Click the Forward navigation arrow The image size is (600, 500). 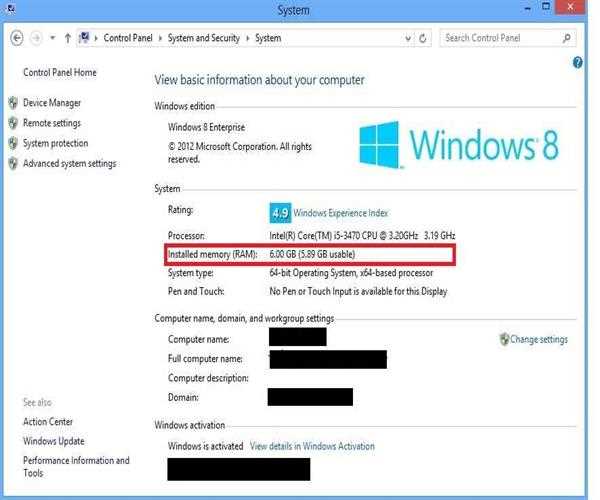tap(37, 38)
